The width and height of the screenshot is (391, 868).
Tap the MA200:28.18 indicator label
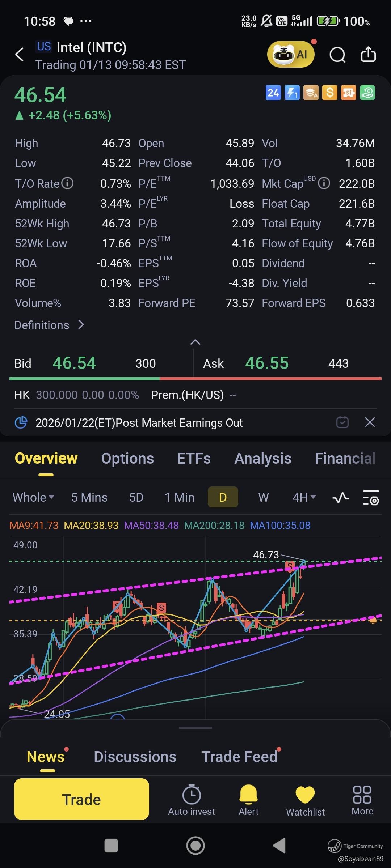pyautogui.click(x=214, y=525)
